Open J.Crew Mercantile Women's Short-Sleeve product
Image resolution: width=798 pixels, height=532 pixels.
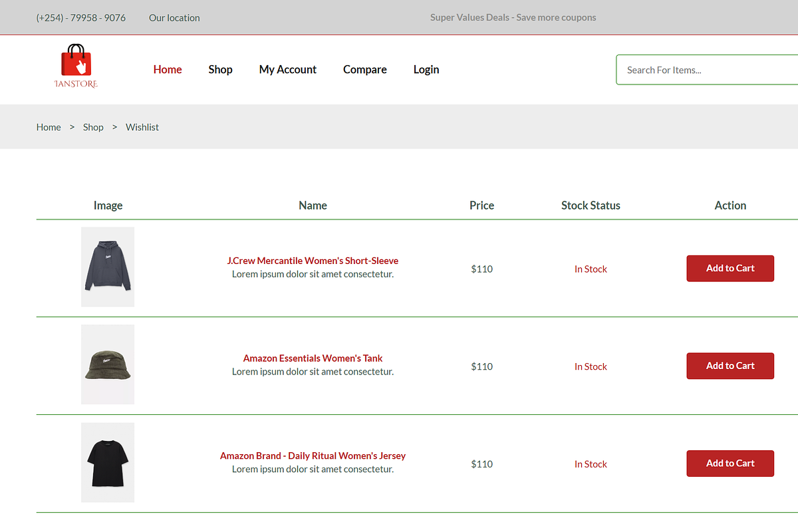(313, 261)
